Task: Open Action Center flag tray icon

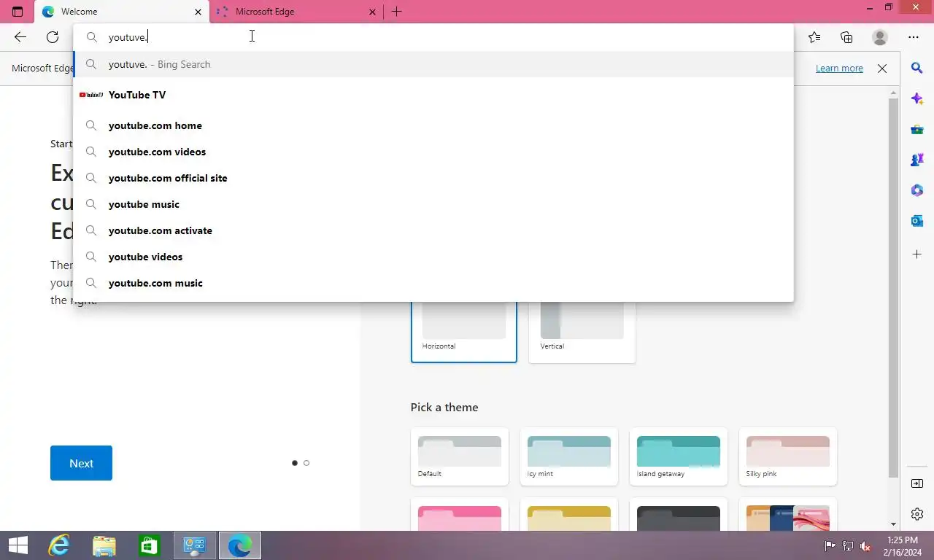Action: (x=830, y=546)
